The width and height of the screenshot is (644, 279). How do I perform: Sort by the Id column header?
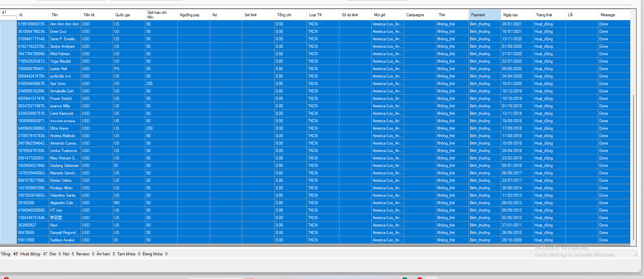(x=33, y=15)
